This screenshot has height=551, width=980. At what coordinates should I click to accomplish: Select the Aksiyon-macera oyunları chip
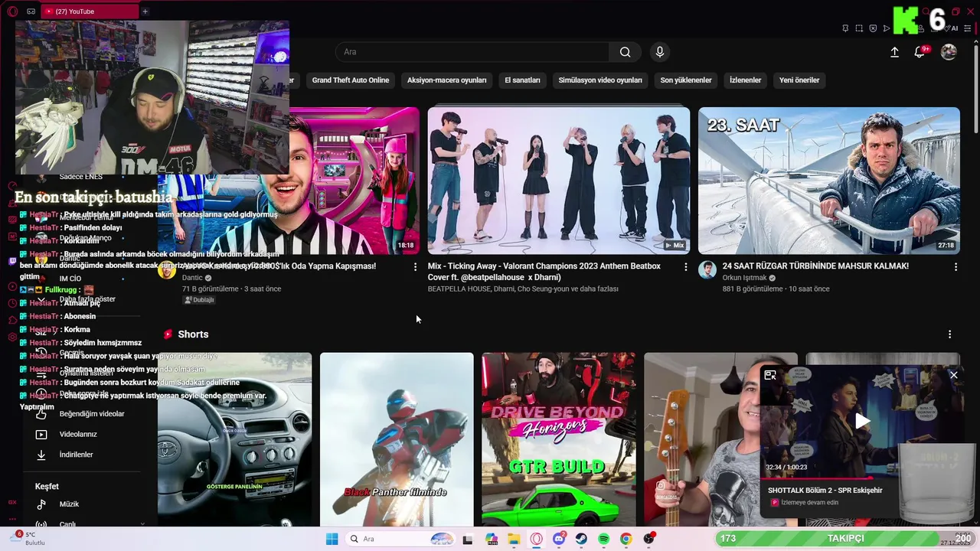[x=446, y=80]
